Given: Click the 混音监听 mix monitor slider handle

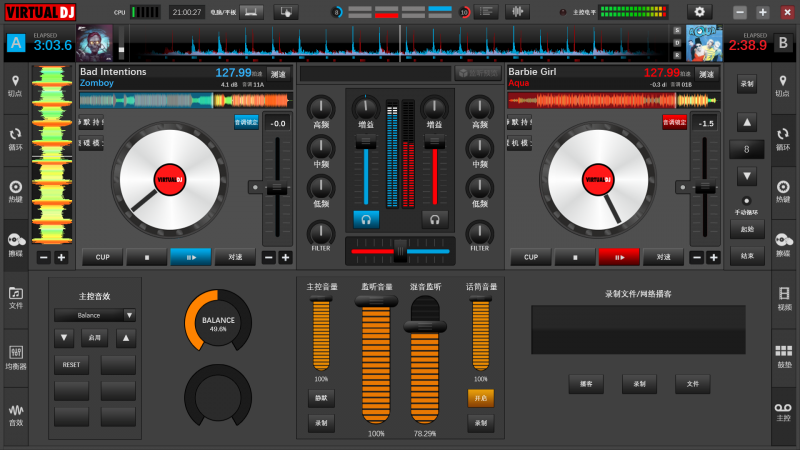Looking at the screenshot, I should 425,327.
